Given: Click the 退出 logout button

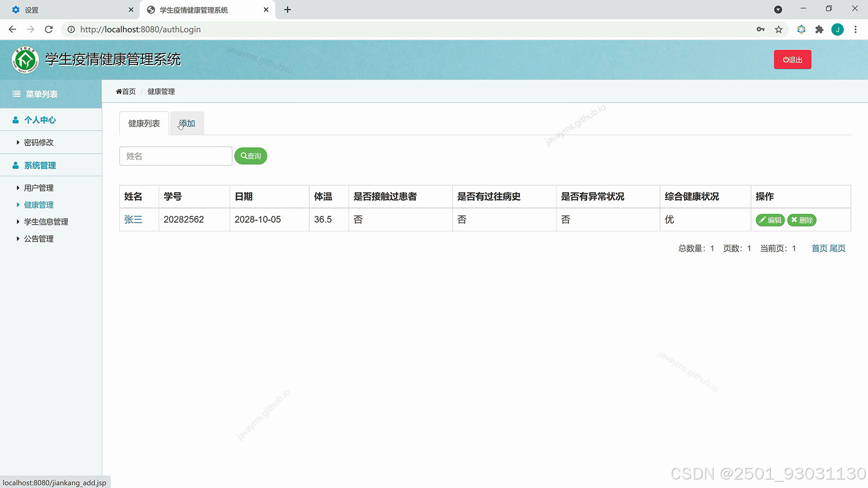Looking at the screenshot, I should pyautogui.click(x=793, y=60).
